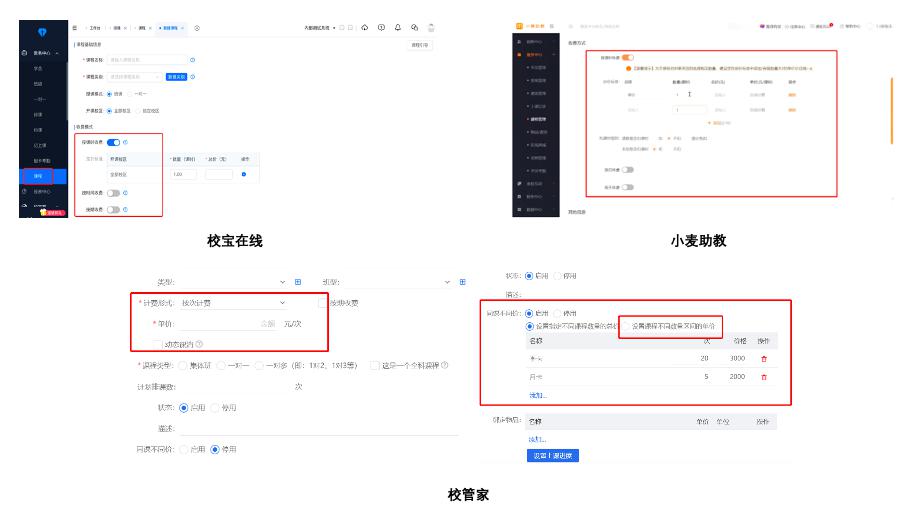The image size is (921, 515).
Task: Open the system switcher dropdown in 校宝在线 header
Action: 320,28
